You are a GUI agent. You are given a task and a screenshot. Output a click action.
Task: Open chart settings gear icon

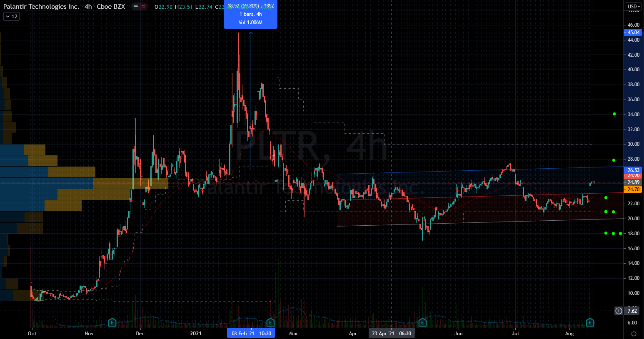tap(634, 334)
